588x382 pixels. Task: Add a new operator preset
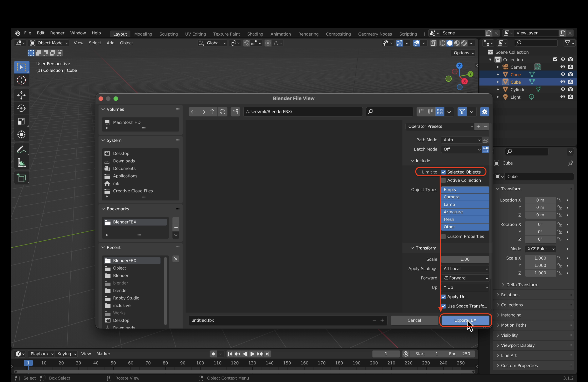[478, 126]
